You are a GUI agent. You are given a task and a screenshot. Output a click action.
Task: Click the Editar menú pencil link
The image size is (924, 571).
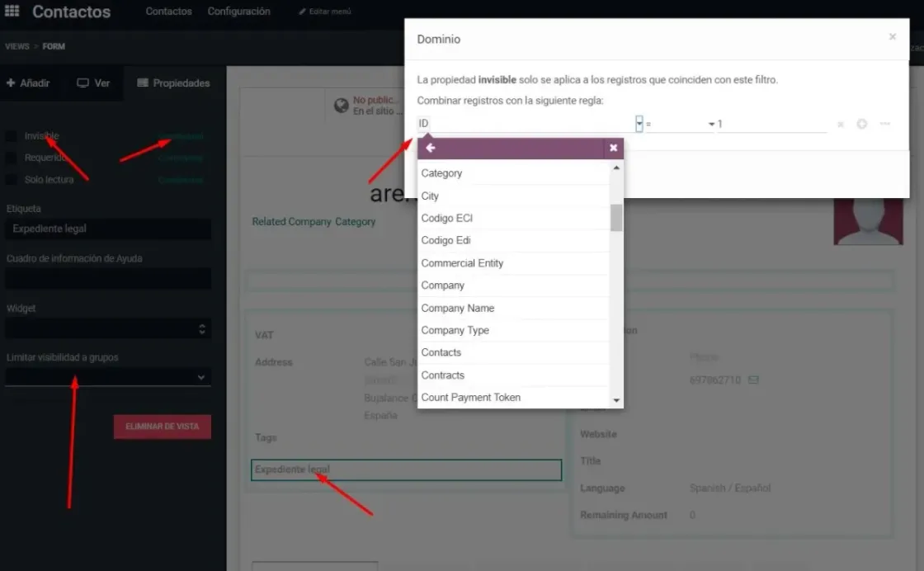(325, 12)
